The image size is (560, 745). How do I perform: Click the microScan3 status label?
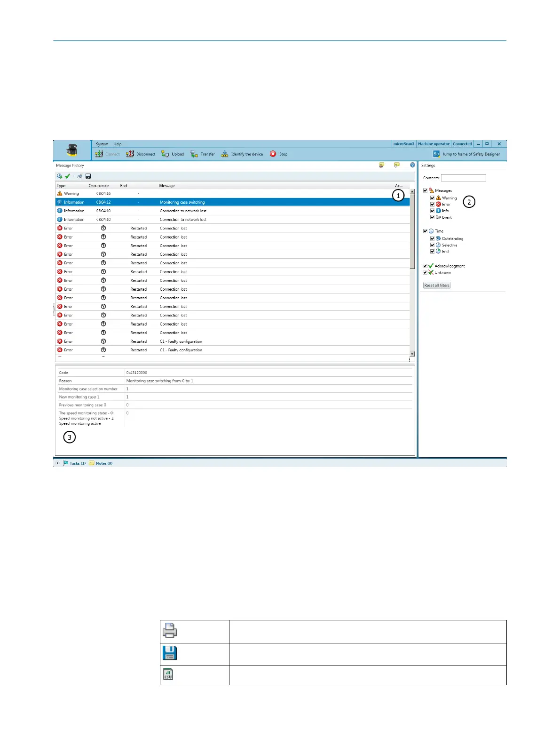pos(404,144)
